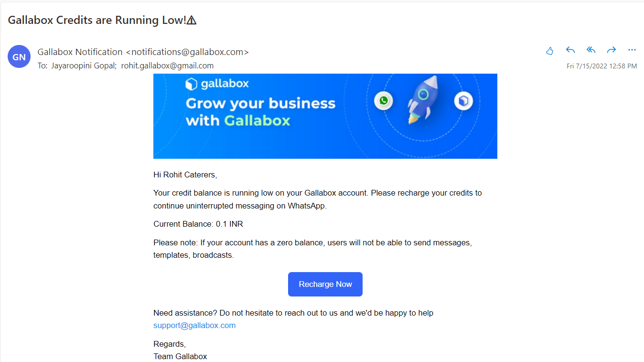644x362 pixels.
Task: Click the email timestamp Fri 7/15/2022
Action: click(x=601, y=66)
